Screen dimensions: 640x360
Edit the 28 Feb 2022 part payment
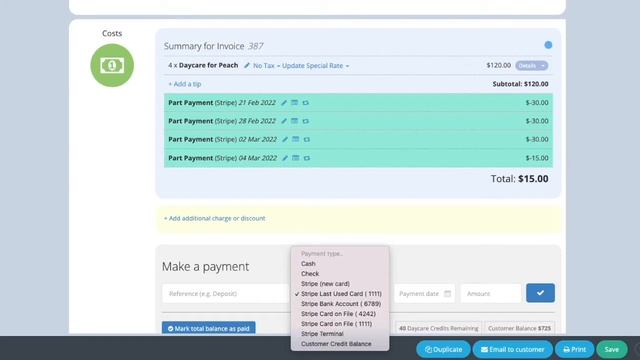coord(284,121)
